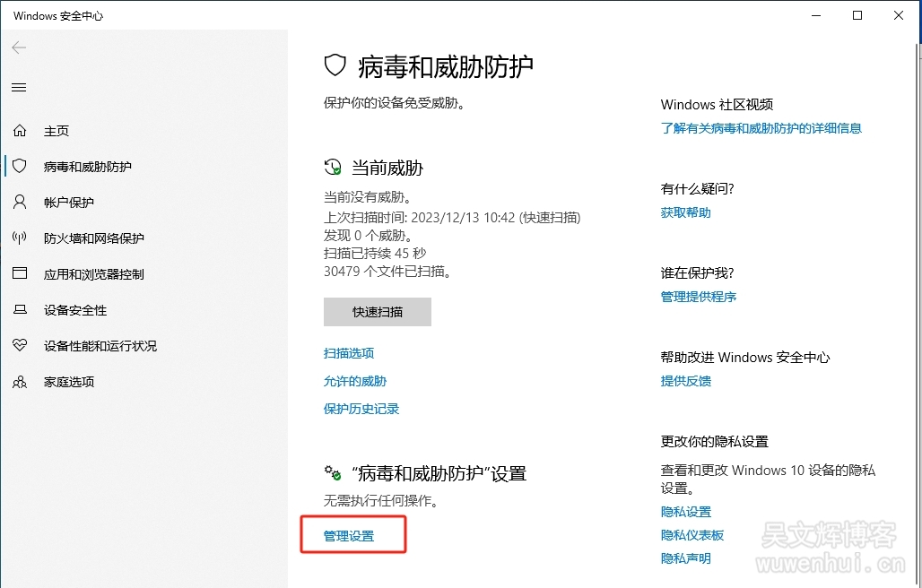Toggle the hamburger navigation menu
The image size is (922, 588).
click(19, 88)
